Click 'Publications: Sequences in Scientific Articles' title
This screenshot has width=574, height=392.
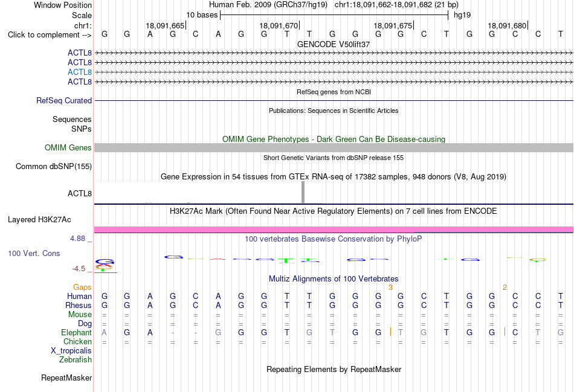click(x=334, y=111)
